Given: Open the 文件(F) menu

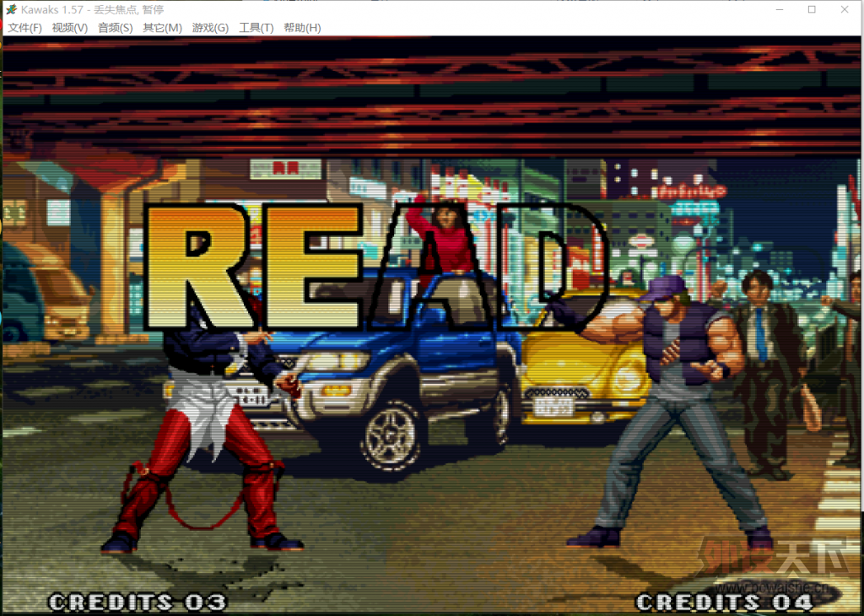Looking at the screenshot, I should (24, 28).
